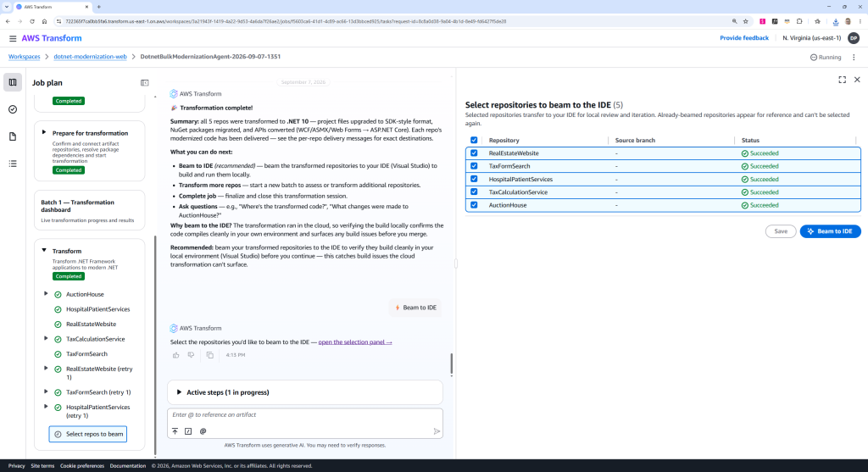Expand RealEstateWebsite (retry 1) item
868x472 pixels.
coord(46,368)
